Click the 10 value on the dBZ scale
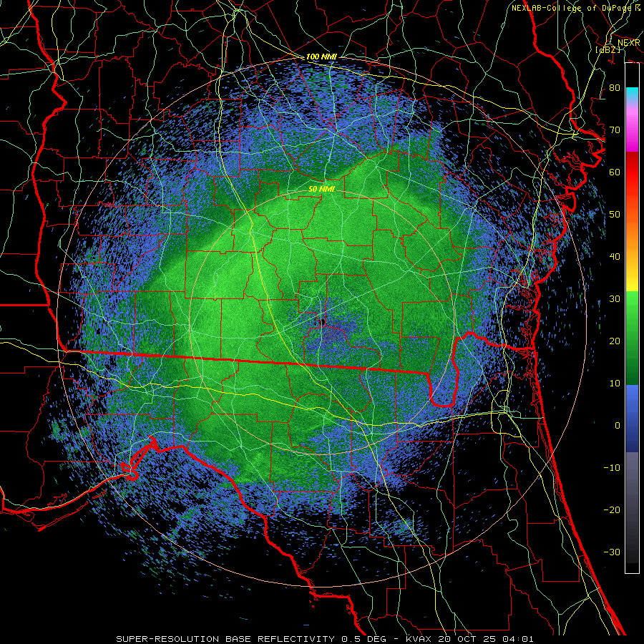Screen dimensions: 644x644 pos(615,384)
